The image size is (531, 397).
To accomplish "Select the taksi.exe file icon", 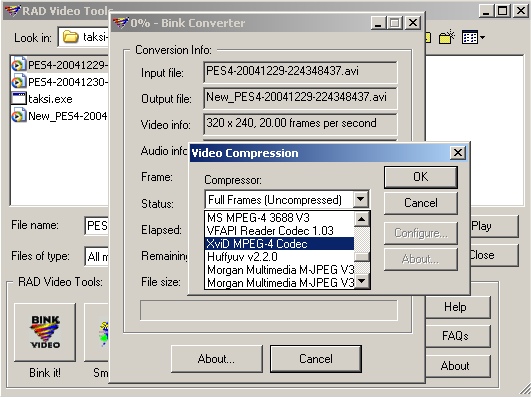I will (19, 99).
